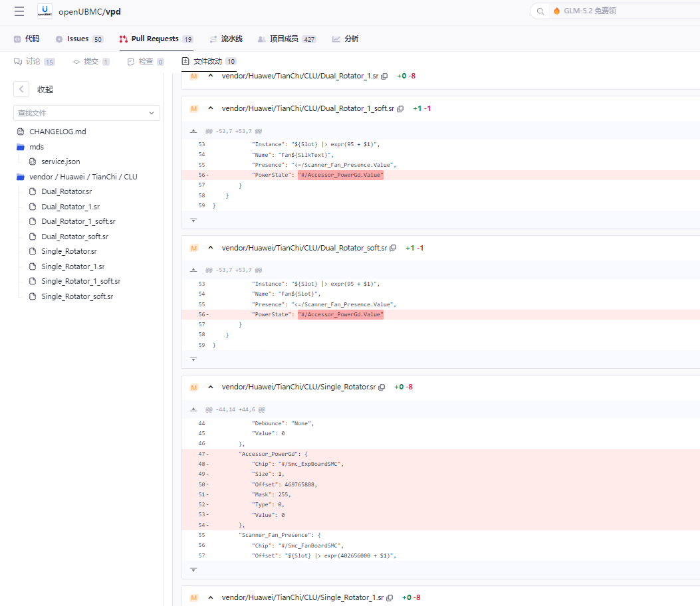Collapse the Single_Rotator.sr diff

click(211, 387)
